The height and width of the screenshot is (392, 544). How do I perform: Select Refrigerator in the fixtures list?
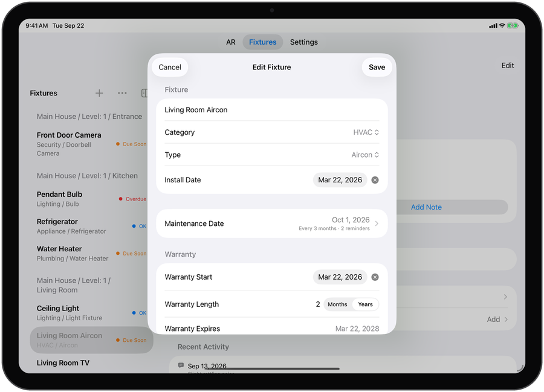92,226
